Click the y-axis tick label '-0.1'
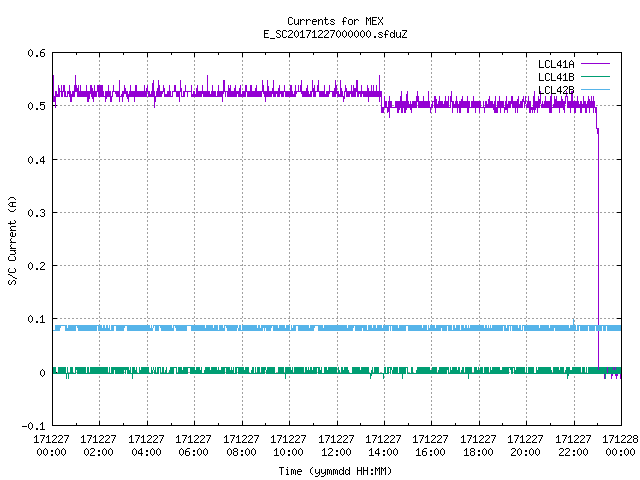The width and height of the screenshot is (640, 480). [33, 426]
